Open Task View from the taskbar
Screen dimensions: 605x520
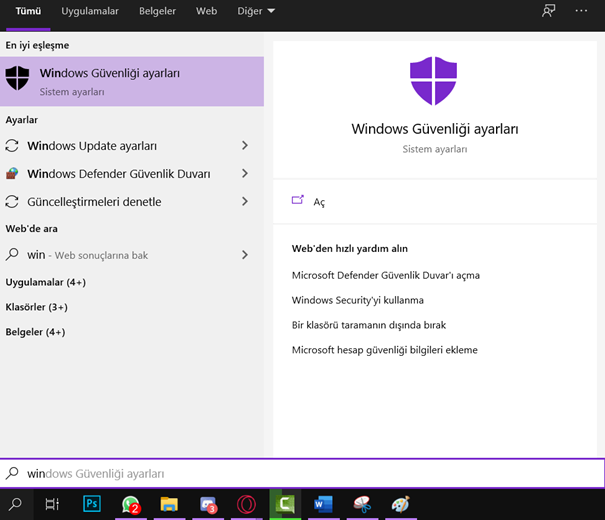[x=52, y=504]
